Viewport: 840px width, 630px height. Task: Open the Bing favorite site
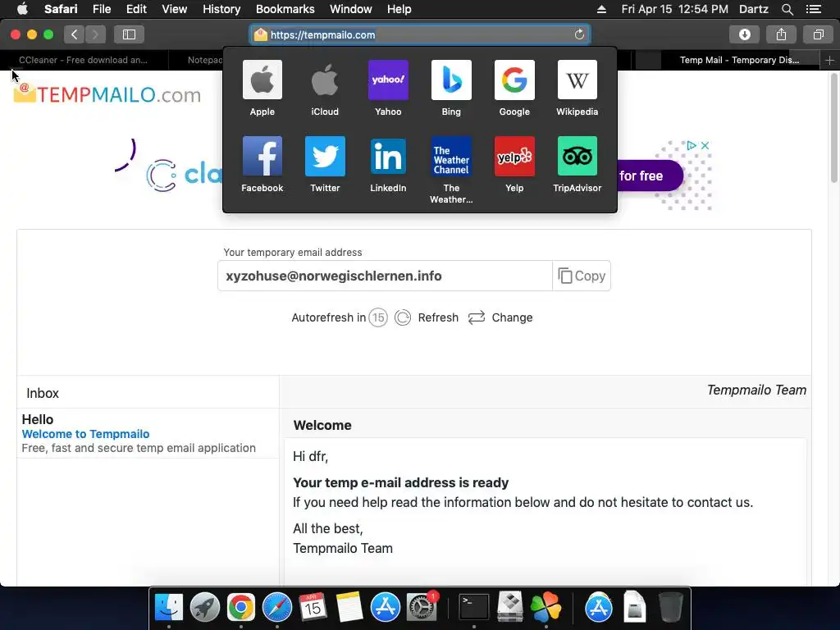coord(451,89)
